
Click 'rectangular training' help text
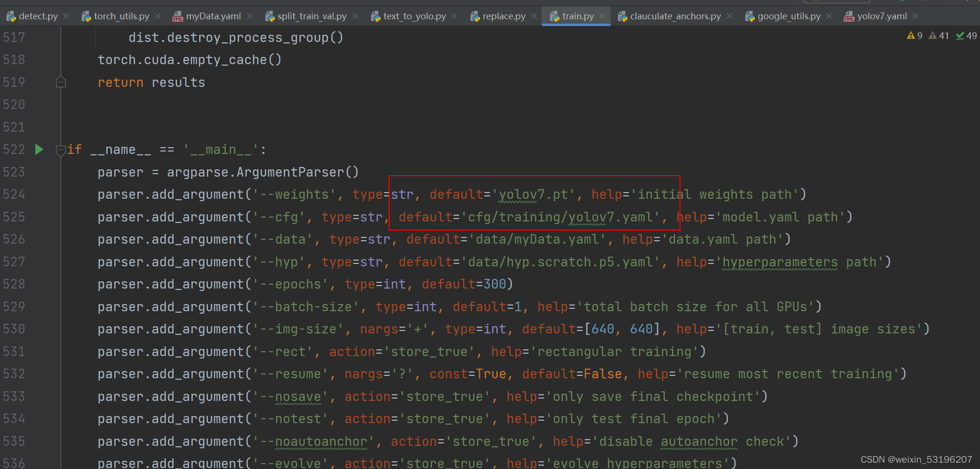click(x=614, y=352)
